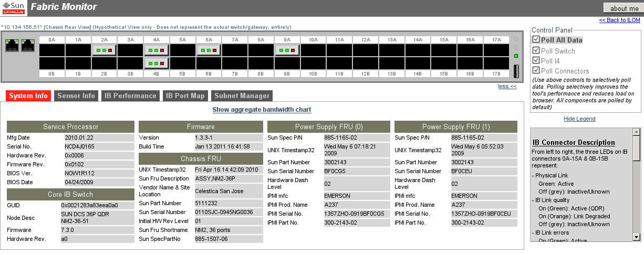This screenshot has width=644, height=254.
Task: Click IPMI Serial No. 1357ZHO-0919BF0CG5
Action: click(x=356, y=214)
